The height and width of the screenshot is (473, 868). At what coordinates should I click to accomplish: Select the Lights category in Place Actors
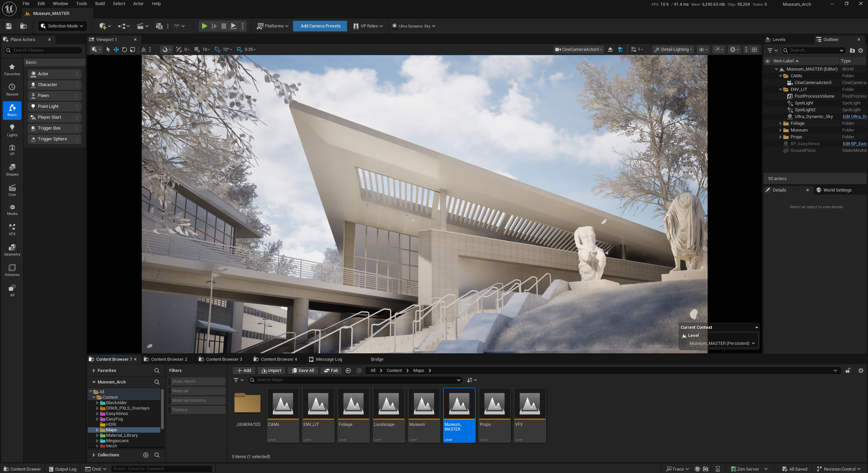[12, 131]
